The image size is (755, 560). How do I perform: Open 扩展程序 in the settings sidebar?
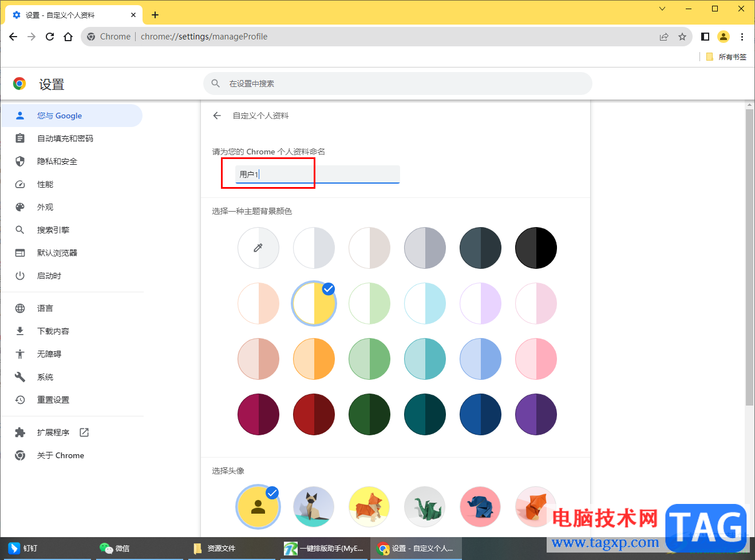53,432
